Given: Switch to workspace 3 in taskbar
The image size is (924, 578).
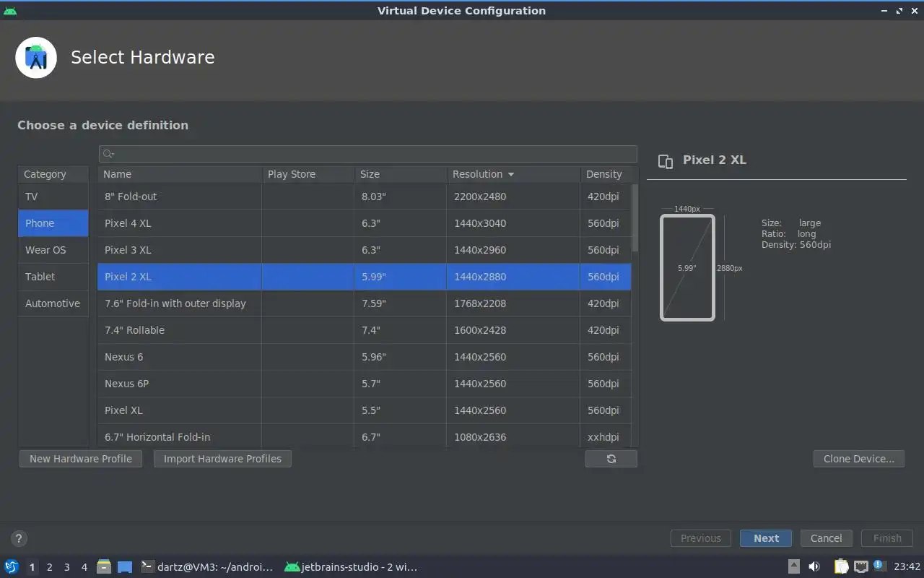Looking at the screenshot, I should 66,567.
